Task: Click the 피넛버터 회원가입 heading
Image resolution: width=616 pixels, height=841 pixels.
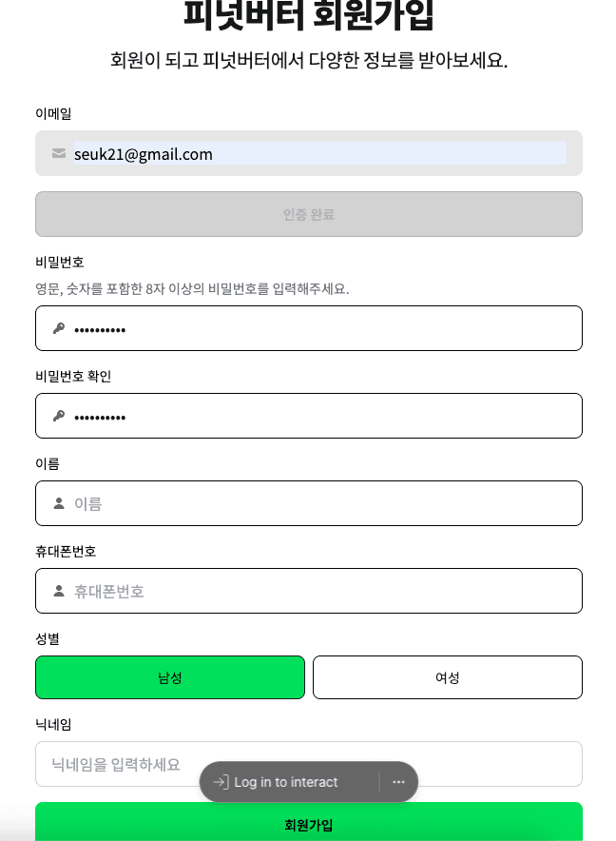Action: point(309,15)
